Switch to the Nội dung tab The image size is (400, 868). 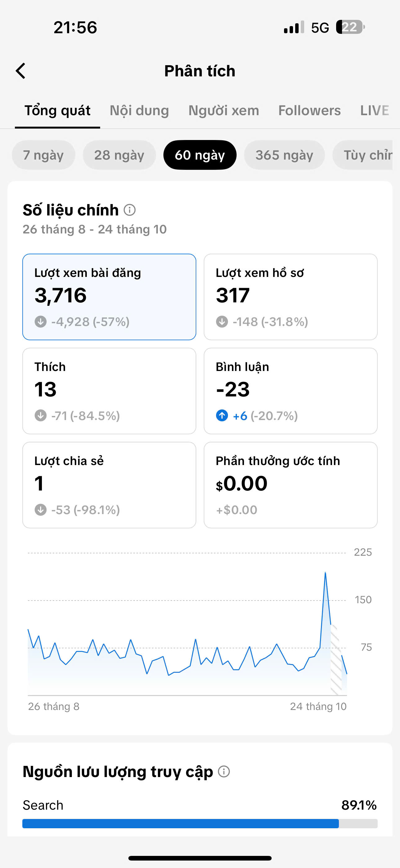[140, 111]
